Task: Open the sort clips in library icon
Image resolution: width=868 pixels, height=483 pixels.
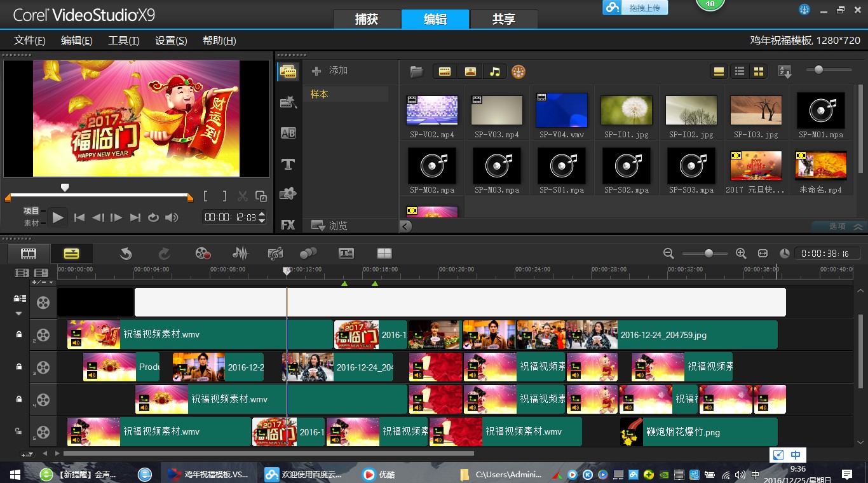Action: (785, 72)
